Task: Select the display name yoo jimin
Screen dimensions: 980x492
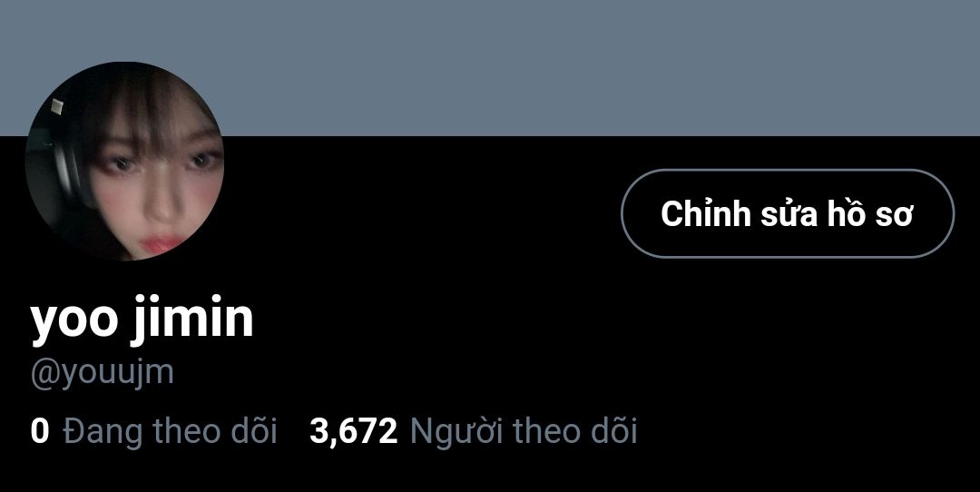Action: (142, 320)
